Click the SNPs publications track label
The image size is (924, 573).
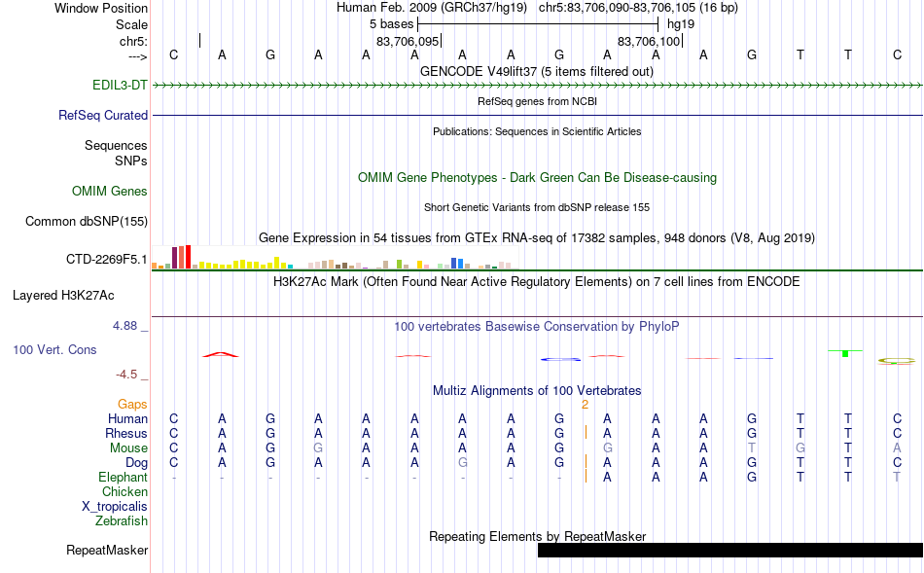[131, 161]
